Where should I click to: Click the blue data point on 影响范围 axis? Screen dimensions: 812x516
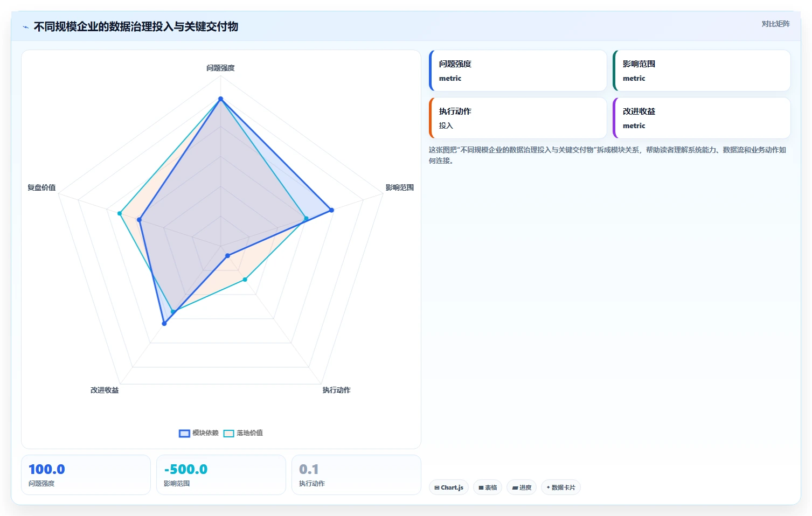tap(331, 210)
